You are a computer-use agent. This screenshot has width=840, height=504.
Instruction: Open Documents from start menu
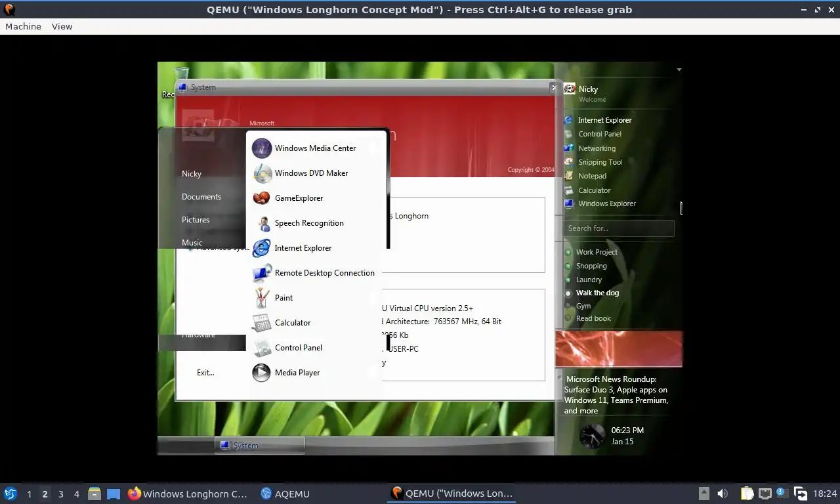[201, 196]
